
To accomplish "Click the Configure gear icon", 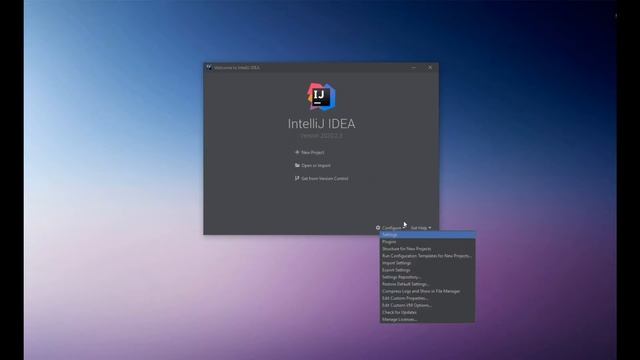I will pyautogui.click(x=378, y=228).
